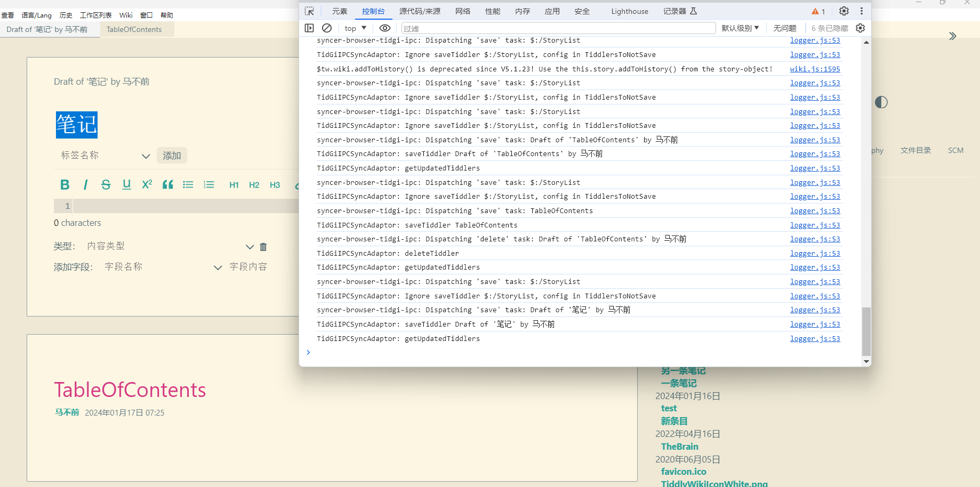Apply underline formatting in editor toolbar
The width and height of the screenshot is (980, 487).
click(x=126, y=184)
